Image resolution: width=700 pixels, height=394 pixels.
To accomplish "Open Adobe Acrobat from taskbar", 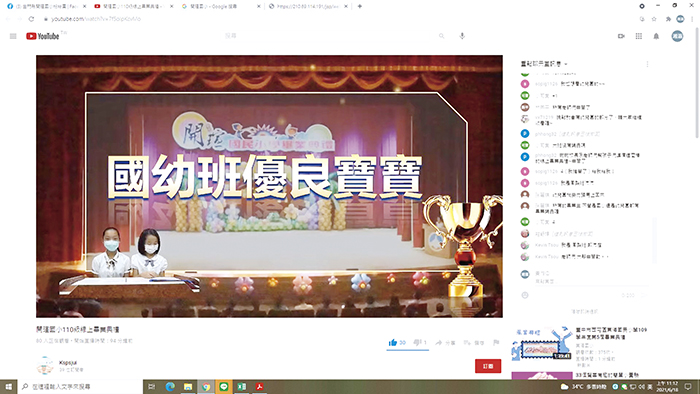I will pyautogui.click(x=259, y=386).
